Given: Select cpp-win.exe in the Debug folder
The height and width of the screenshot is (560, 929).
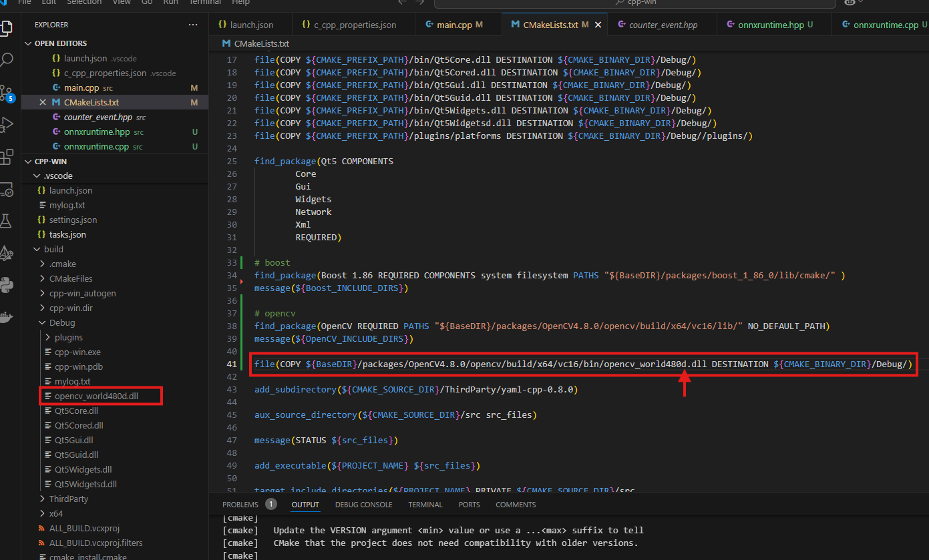Looking at the screenshot, I should [x=115, y=352].
